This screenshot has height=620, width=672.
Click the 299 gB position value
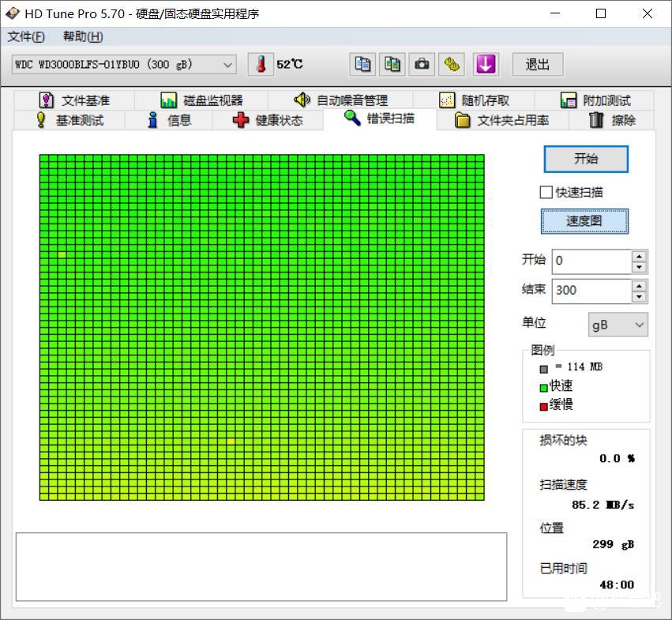pos(614,544)
